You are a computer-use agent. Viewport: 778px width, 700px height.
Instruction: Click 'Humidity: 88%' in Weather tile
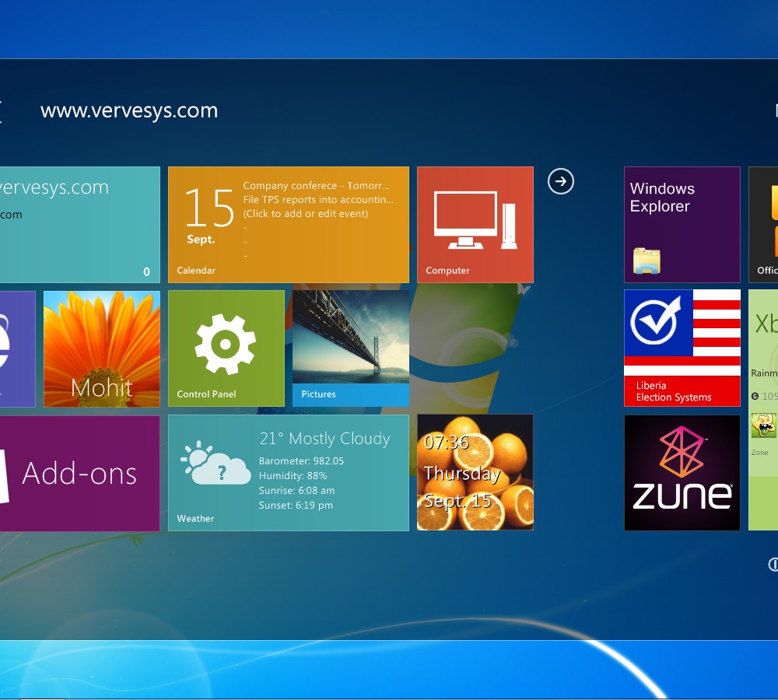coord(293,476)
